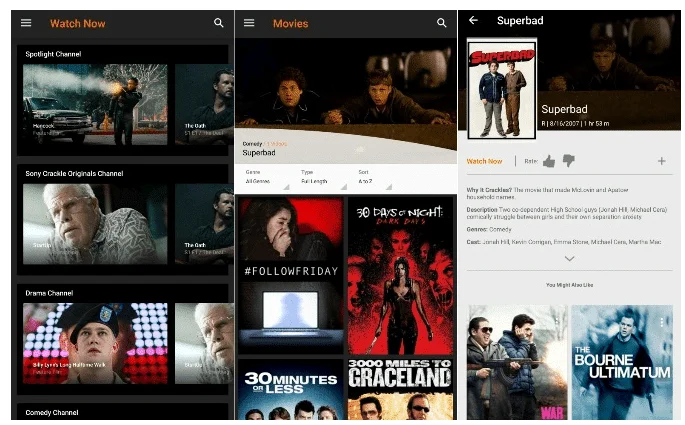
Task: Select Drama Channel heading
Action: [x=49, y=293]
